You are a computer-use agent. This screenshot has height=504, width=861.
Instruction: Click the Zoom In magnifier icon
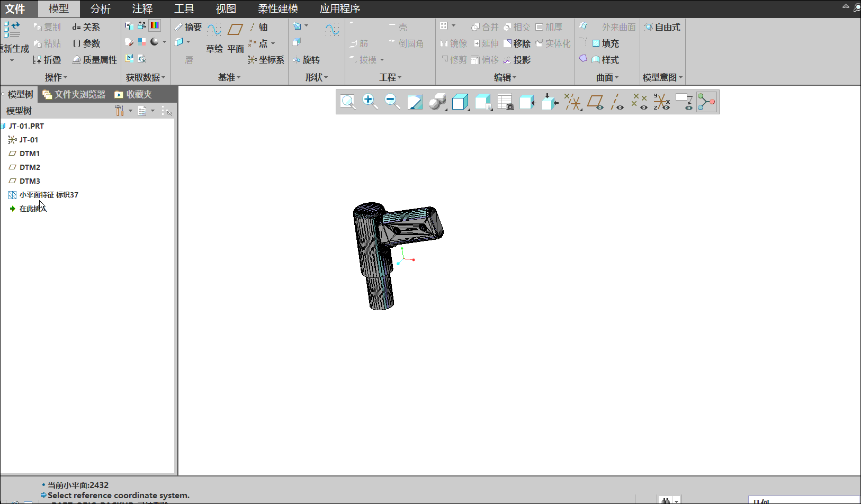[x=370, y=102]
